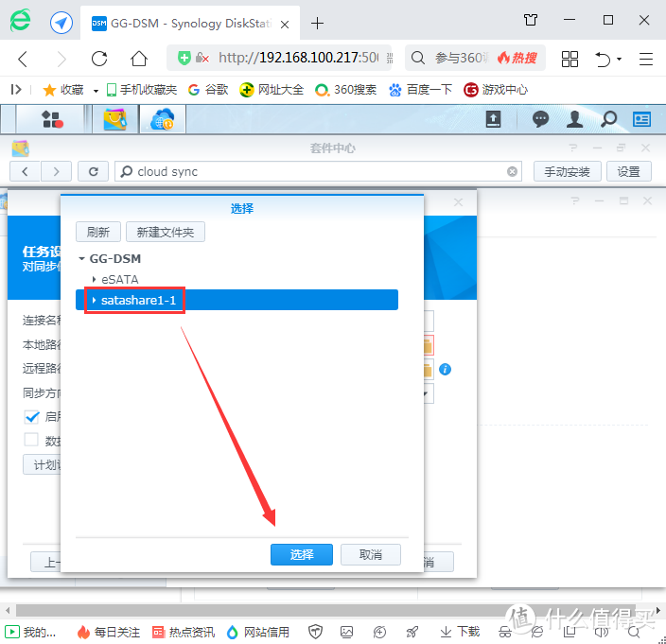Open the 360 browser logo menu
This screenshot has width=666, height=644.
point(21,21)
